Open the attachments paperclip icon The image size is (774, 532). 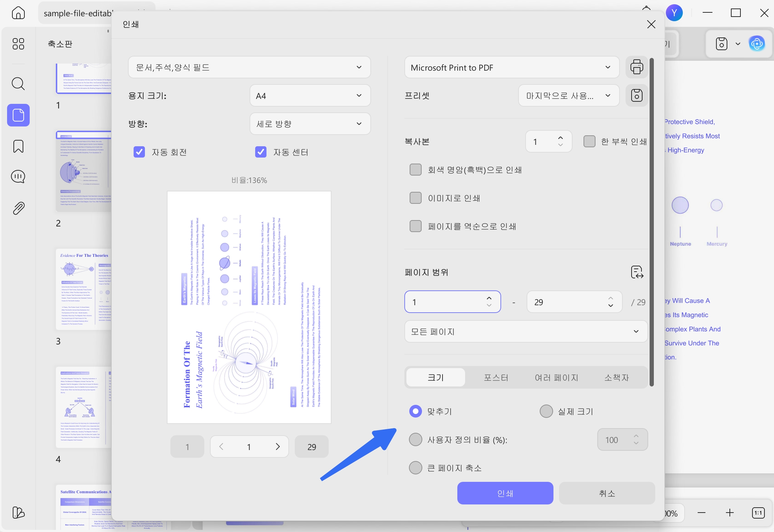pyautogui.click(x=18, y=208)
